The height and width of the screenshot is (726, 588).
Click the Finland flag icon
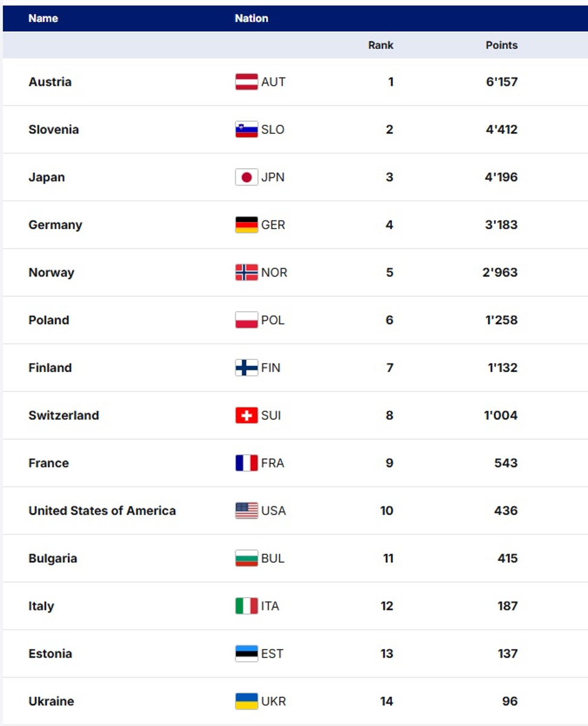[x=246, y=368]
